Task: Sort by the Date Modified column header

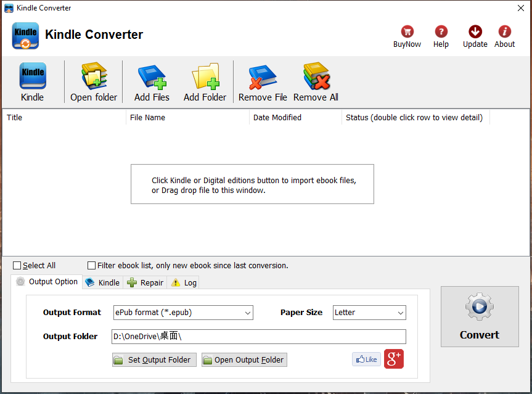Action: [295, 117]
